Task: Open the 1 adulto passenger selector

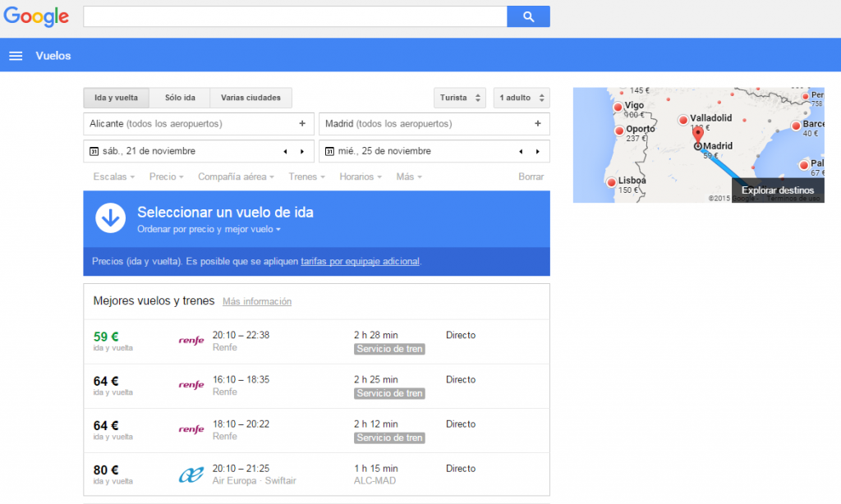Action: click(x=521, y=97)
